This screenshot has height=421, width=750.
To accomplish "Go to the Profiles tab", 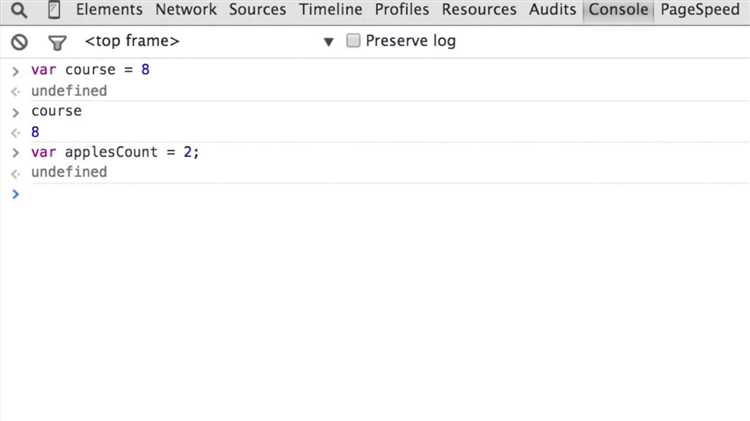I will [403, 10].
